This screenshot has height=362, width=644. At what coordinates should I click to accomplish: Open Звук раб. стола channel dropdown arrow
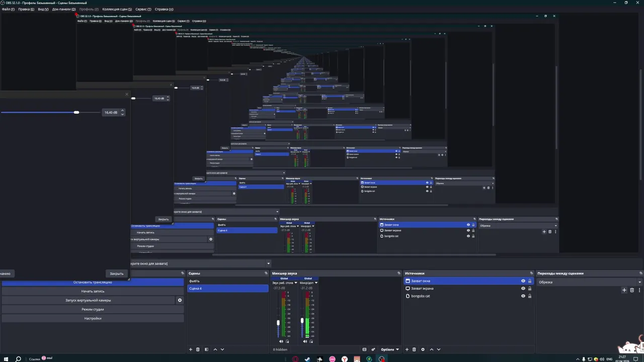[x=296, y=283]
